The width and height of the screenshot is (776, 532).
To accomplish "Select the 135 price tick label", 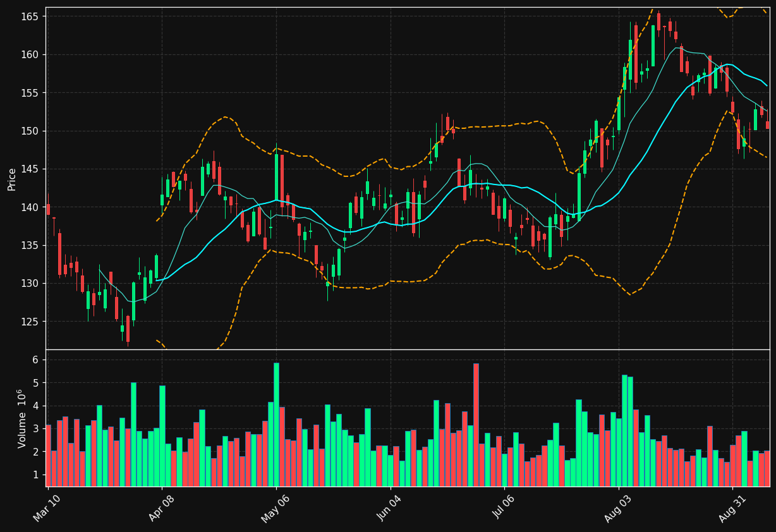I will [x=28, y=245].
